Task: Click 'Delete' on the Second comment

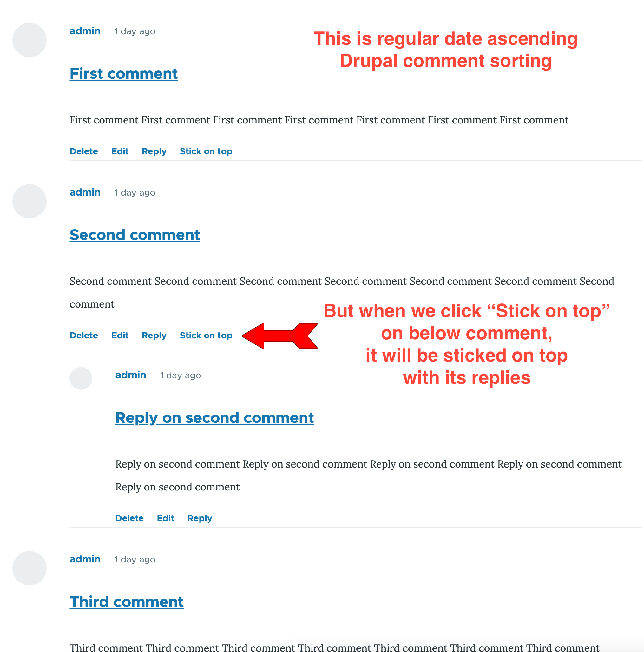Action: point(84,335)
